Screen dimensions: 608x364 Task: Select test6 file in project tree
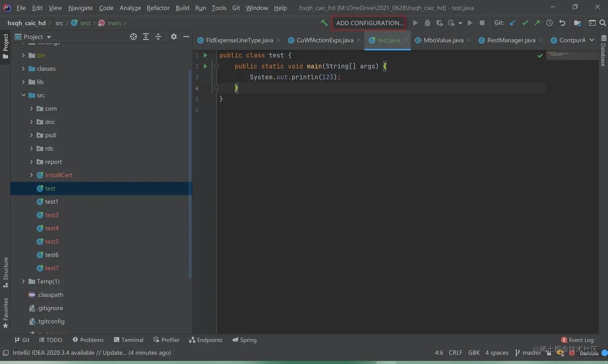pos(51,255)
